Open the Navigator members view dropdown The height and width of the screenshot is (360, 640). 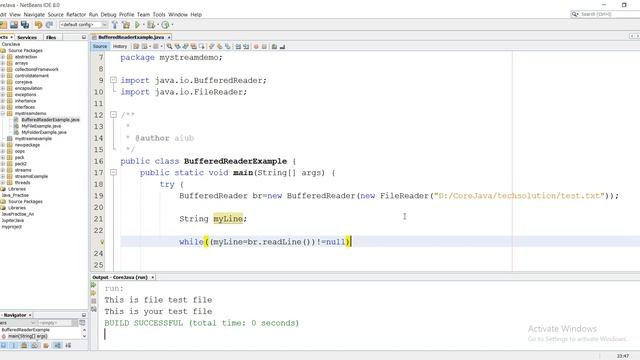18,323
